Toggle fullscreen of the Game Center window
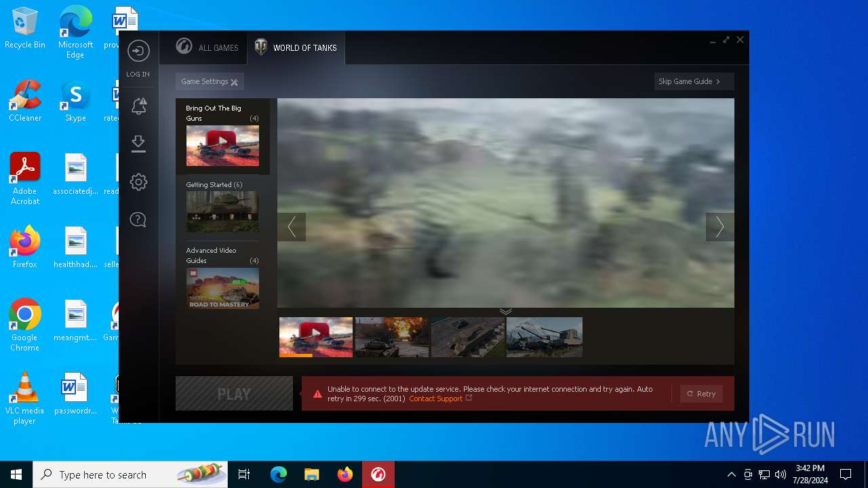The image size is (868, 488). coord(726,40)
